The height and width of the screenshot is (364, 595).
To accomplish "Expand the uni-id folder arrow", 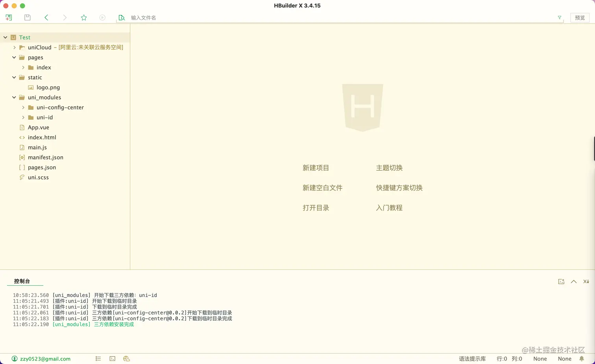I will 23,117.
